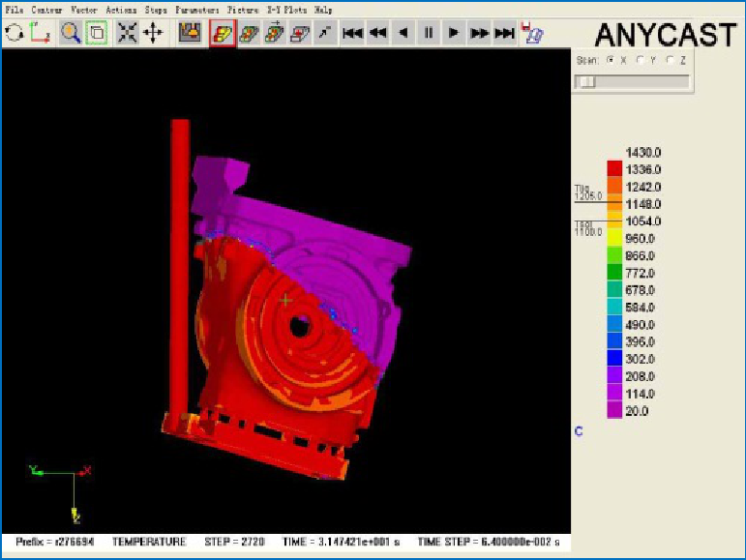Select the pan move tool
This screenshot has height=560, width=746.
tap(153, 33)
